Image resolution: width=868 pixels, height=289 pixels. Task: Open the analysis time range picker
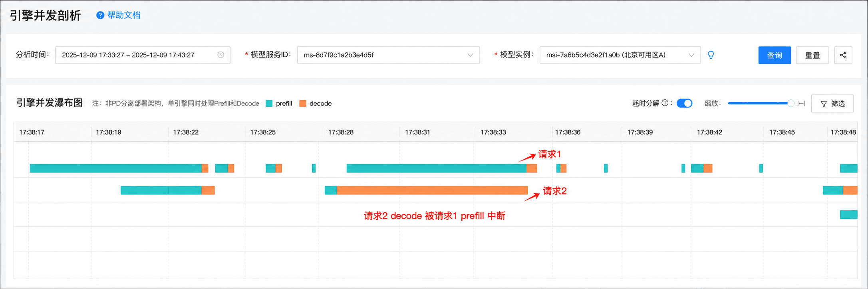pos(143,55)
